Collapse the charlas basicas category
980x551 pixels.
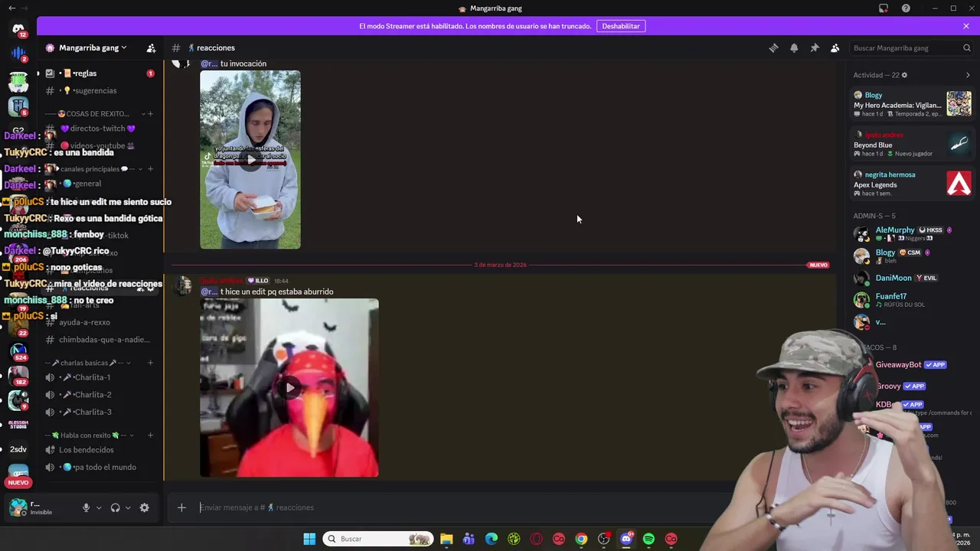88,363
